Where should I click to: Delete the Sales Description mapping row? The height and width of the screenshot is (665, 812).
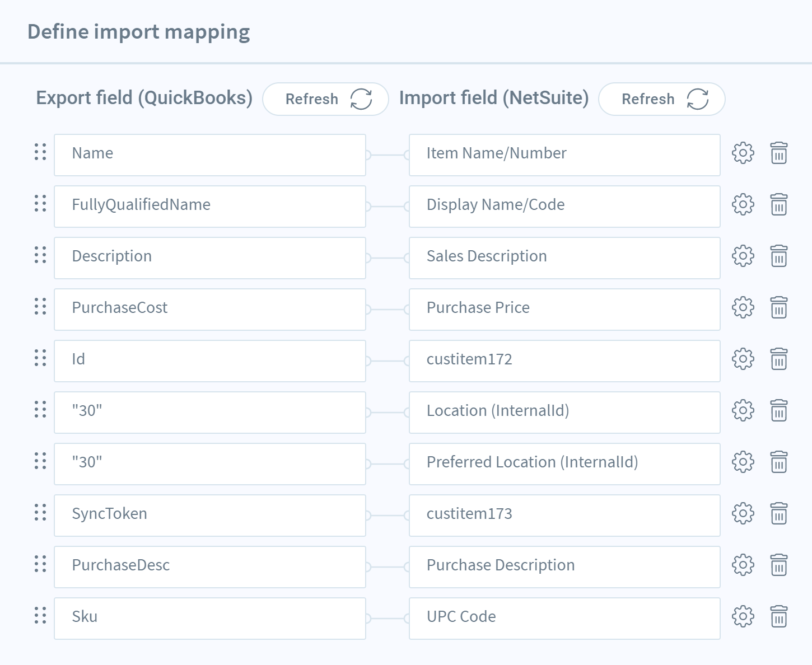(x=779, y=256)
